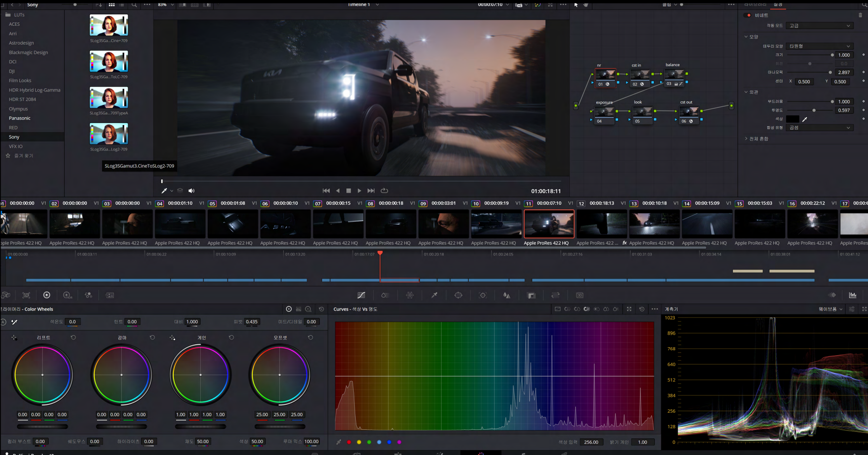Screen dimensions: 868x455
Task: Reset the Lift color wheel
Action: coord(73,337)
